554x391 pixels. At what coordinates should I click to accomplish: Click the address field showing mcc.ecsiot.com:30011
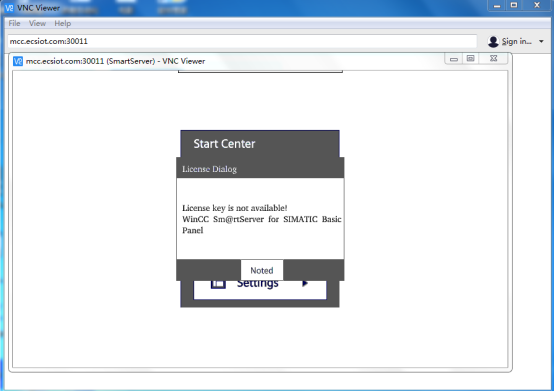(x=242, y=41)
